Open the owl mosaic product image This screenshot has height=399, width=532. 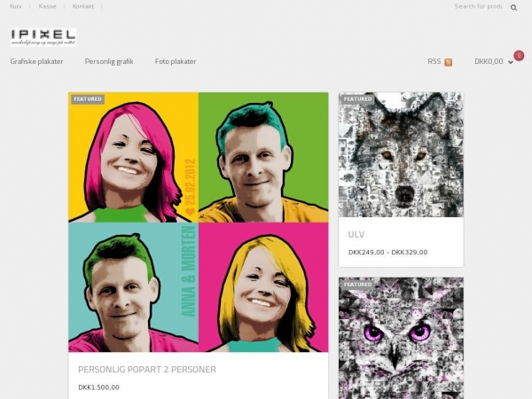(x=401, y=337)
